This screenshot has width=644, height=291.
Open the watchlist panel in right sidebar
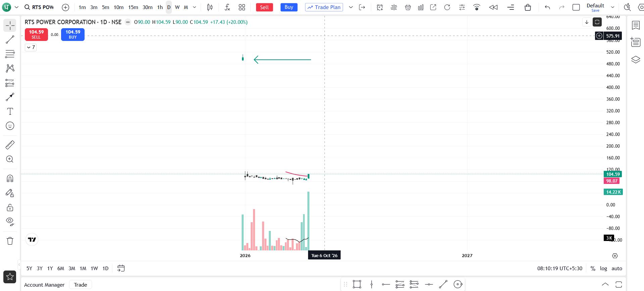click(636, 26)
